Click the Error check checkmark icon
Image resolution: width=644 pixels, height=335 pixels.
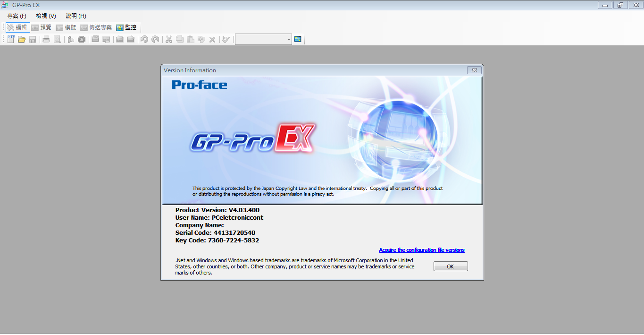click(x=226, y=39)
